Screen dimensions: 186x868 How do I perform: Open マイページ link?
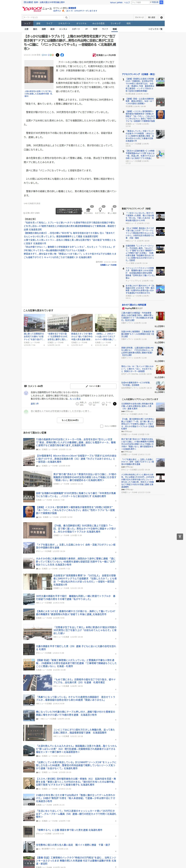tap(139, 18)
